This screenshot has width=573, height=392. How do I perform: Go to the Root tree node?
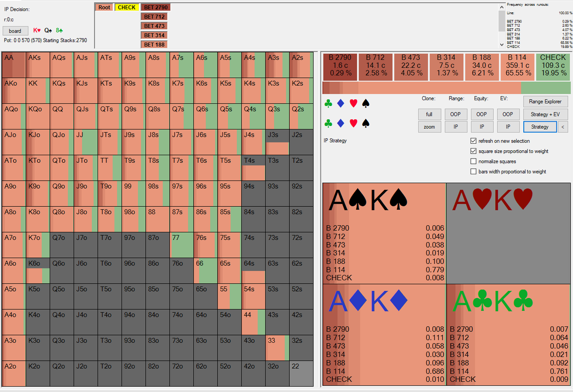[105, 7]
